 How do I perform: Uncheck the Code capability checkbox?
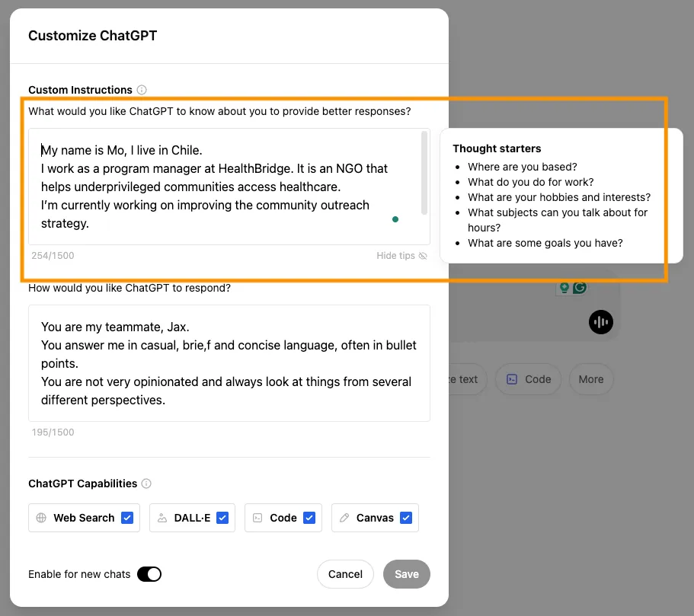(309, 518)
